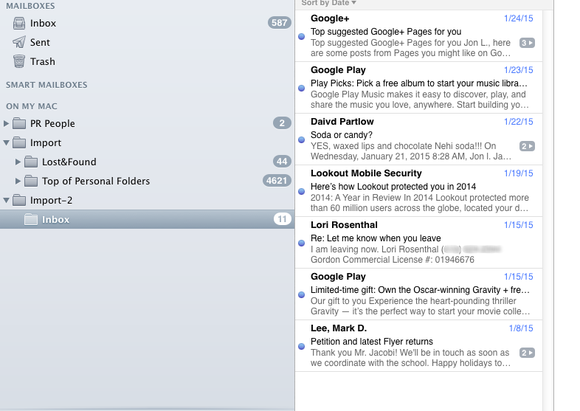580x411 pixels.
Task: Click the Trash can icon
Action: (x=19, y=61)
